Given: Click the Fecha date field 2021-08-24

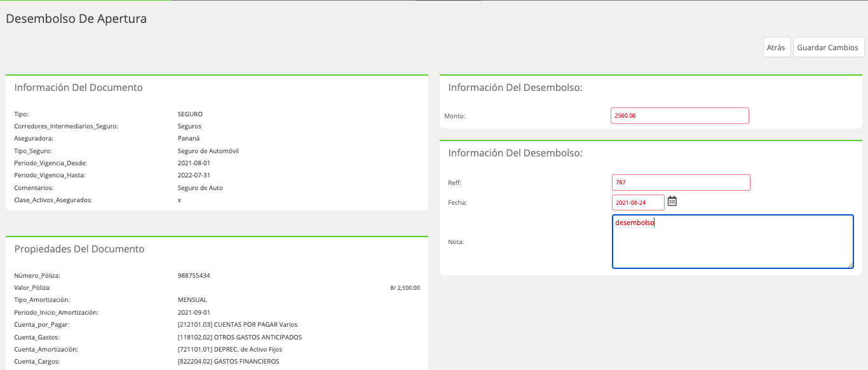Looking at the screenshot, I should point(638,202).
